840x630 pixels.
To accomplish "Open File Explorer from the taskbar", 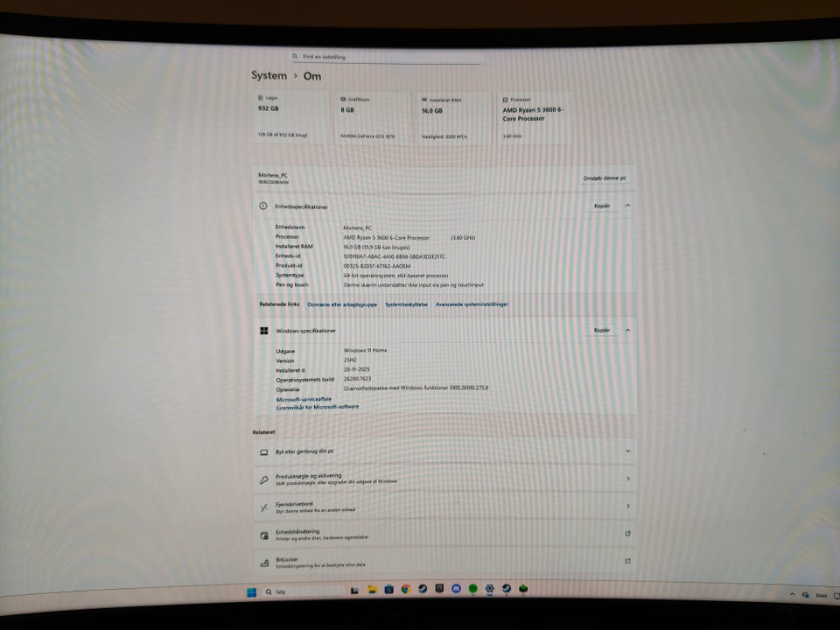I will [372, 590].
